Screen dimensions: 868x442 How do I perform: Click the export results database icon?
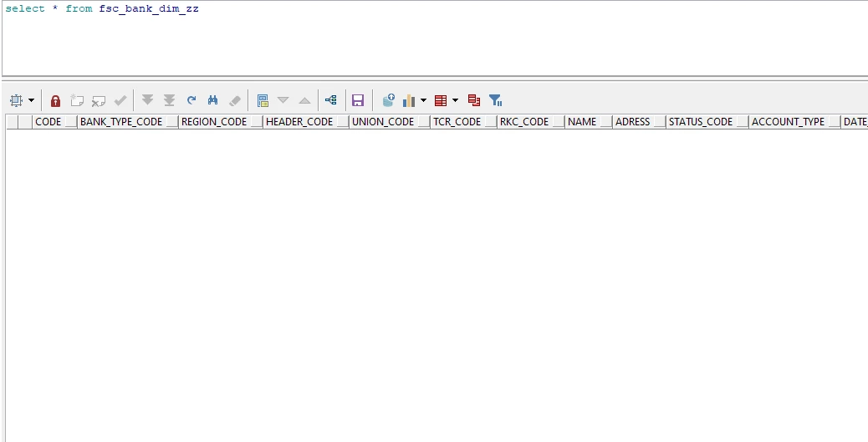point(389,100)
